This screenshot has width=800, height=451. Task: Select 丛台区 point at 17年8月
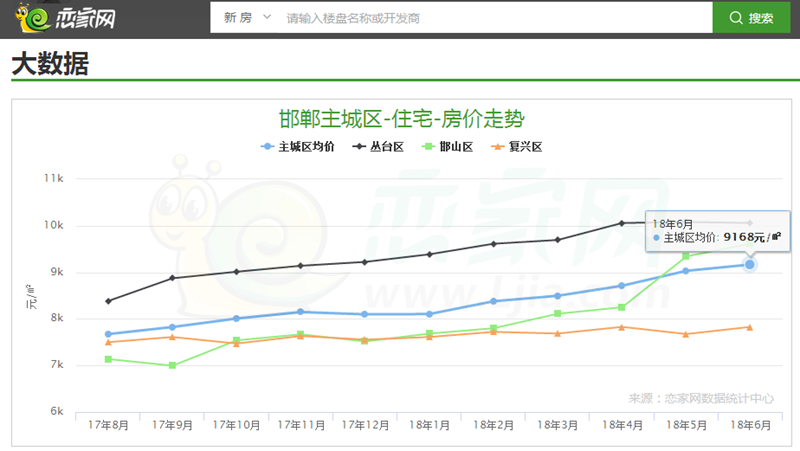point(108,301)
